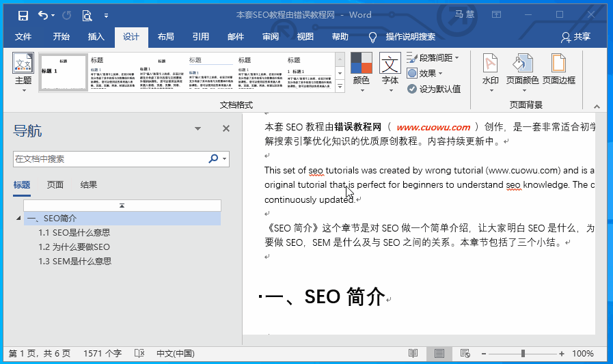Click the proofing check icon in status bar
The height and width of the screenshot is (364, 613).
pos(139,354)
